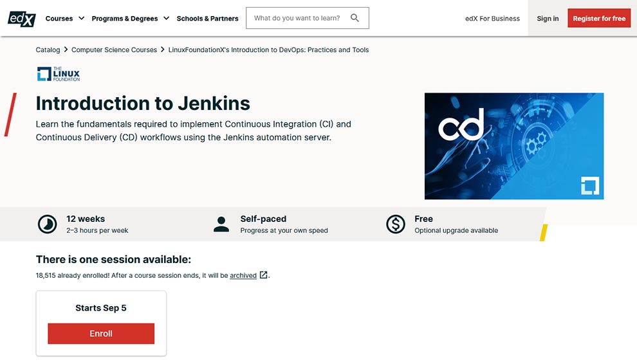Open Computer Science Courses breadcrumb

coord(114,50)
